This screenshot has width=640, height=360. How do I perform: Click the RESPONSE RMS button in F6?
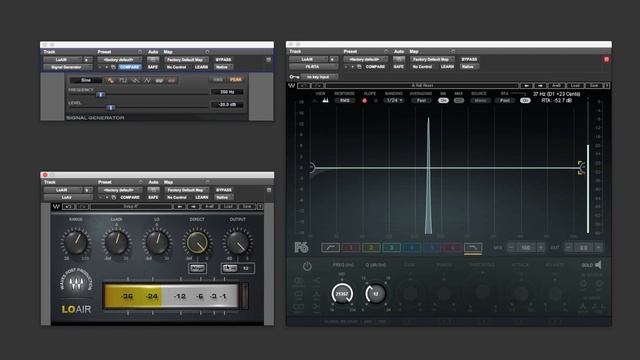[344, 100]
